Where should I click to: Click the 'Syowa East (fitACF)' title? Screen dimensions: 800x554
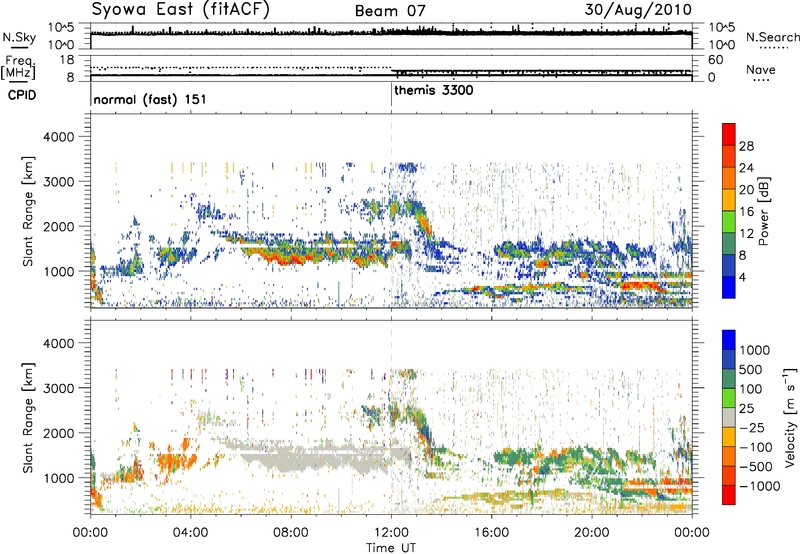click(180, 9)
